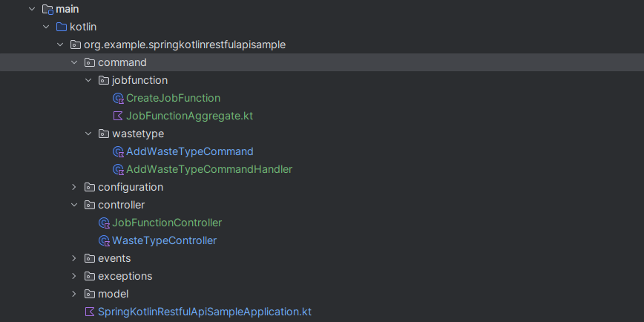This screenshot has height=322, width=644.
Task: Expand the configuration package chevron
Action: pyautogui.click(x=74, y=187)
